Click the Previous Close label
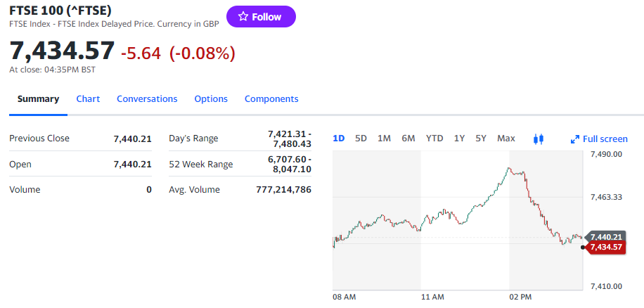Image resolution: width=644 pixels, height=308 pixels. (39, 139)
